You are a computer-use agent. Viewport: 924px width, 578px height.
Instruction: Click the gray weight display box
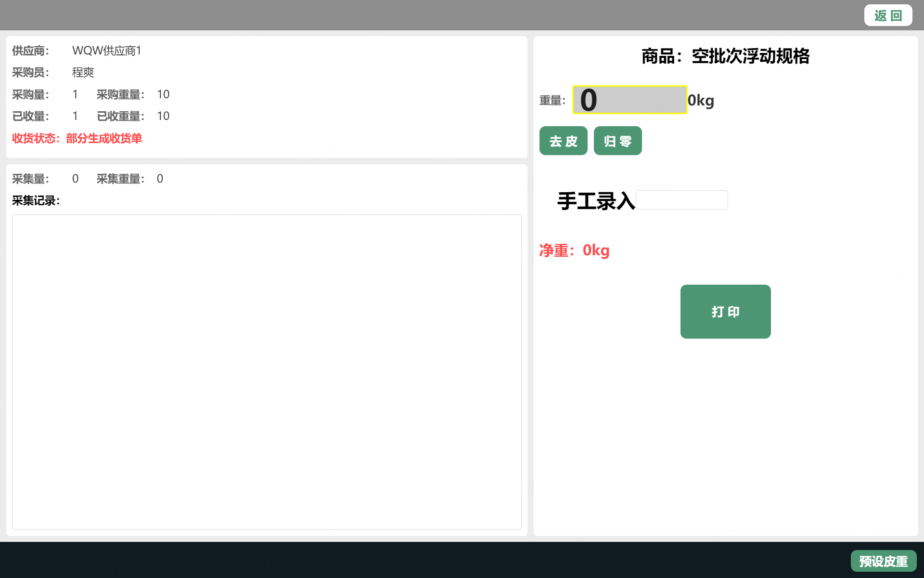(x=629, y=100)
